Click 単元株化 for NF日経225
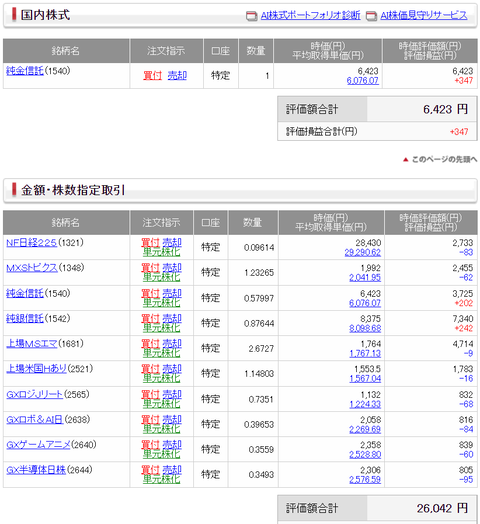Viewport: 480px width, 524px height. [x=161, y=252]
